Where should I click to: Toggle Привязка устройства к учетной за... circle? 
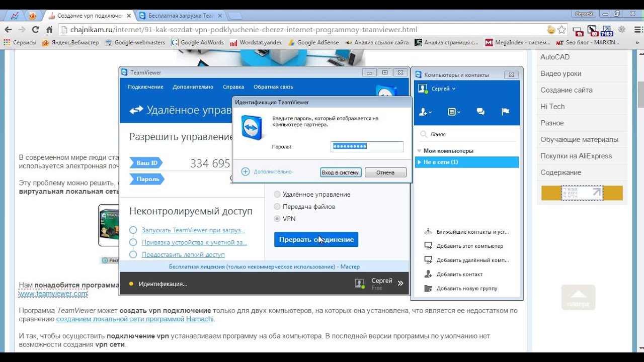[133, 242]
